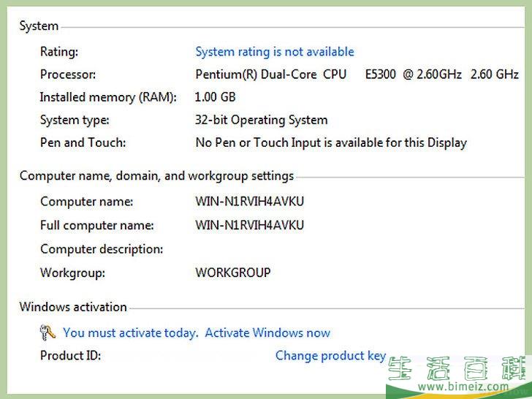Click You must activate today text

130,333
